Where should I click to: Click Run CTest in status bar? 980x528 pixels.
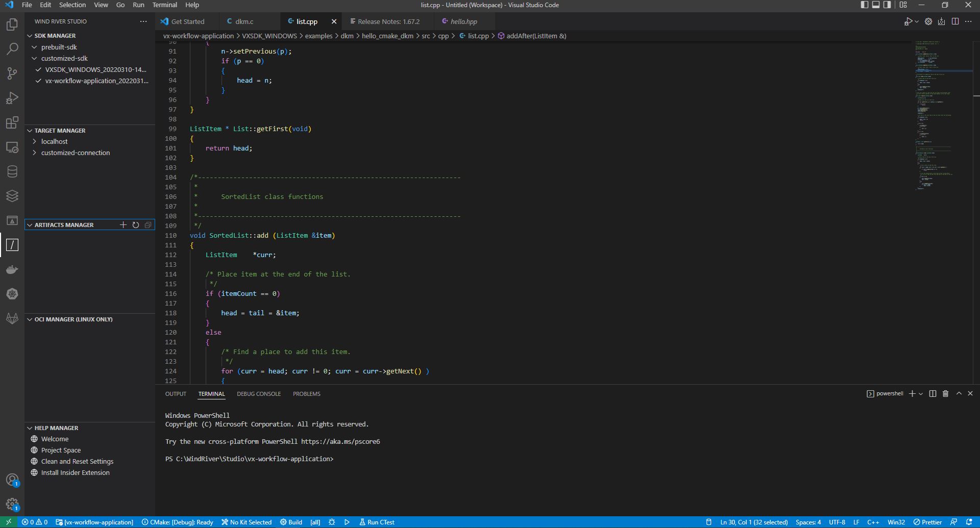(x=377, y=522)
